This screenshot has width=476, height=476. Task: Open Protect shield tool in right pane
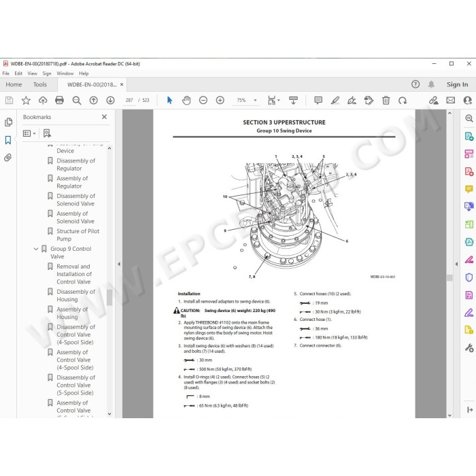(469, 277)
